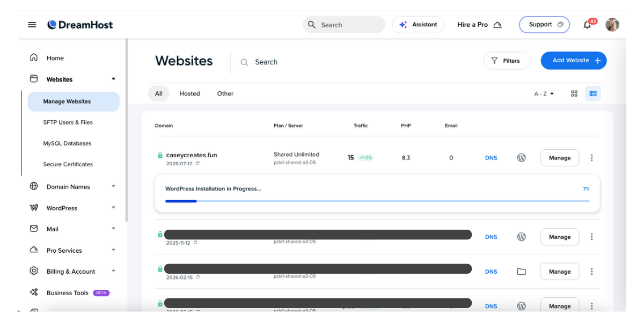Click the Assistant sparkle button

coord(418,25)
